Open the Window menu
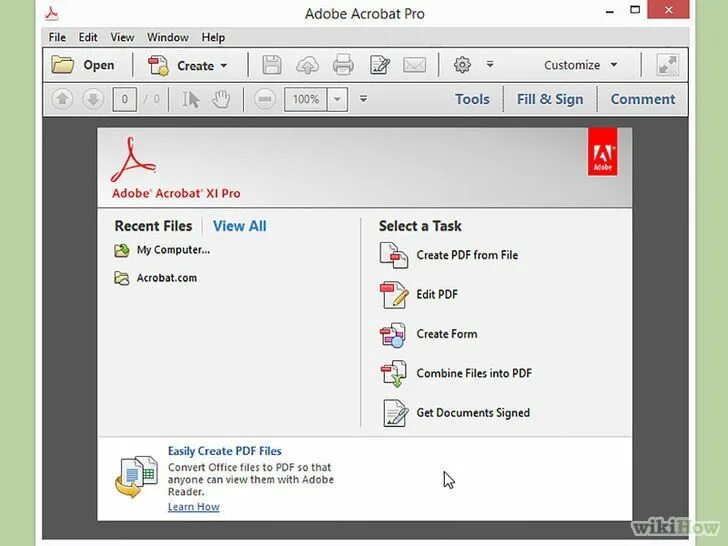This screenshot has width=728, height=546. (168, 37)
